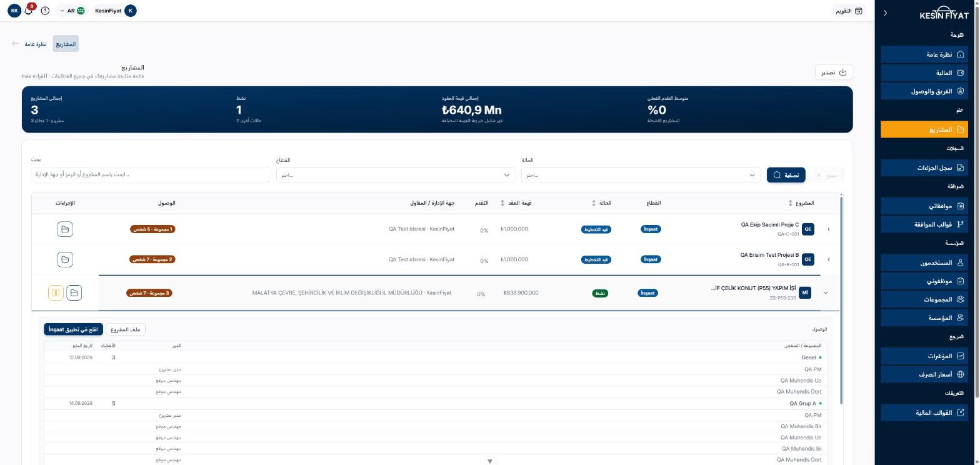Collapse the sidebar using the top chevron
This screenshot has height=465, width=980.
coord(885,12)
